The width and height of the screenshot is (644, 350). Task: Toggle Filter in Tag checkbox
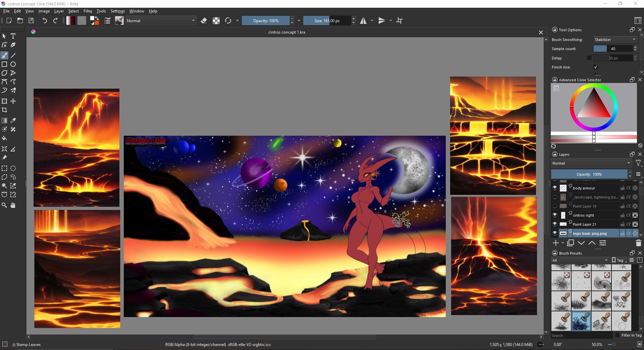(x=618, y=335)
